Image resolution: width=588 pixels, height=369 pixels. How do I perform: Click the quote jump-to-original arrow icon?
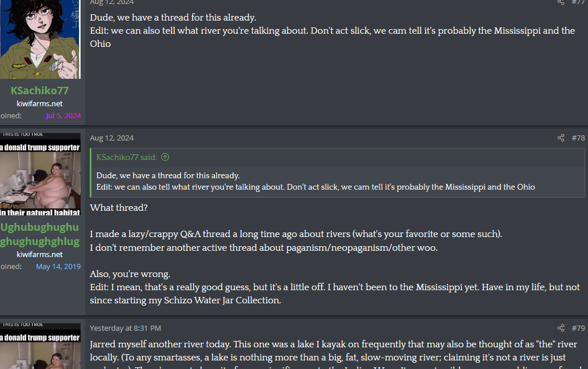coord(165,157)
